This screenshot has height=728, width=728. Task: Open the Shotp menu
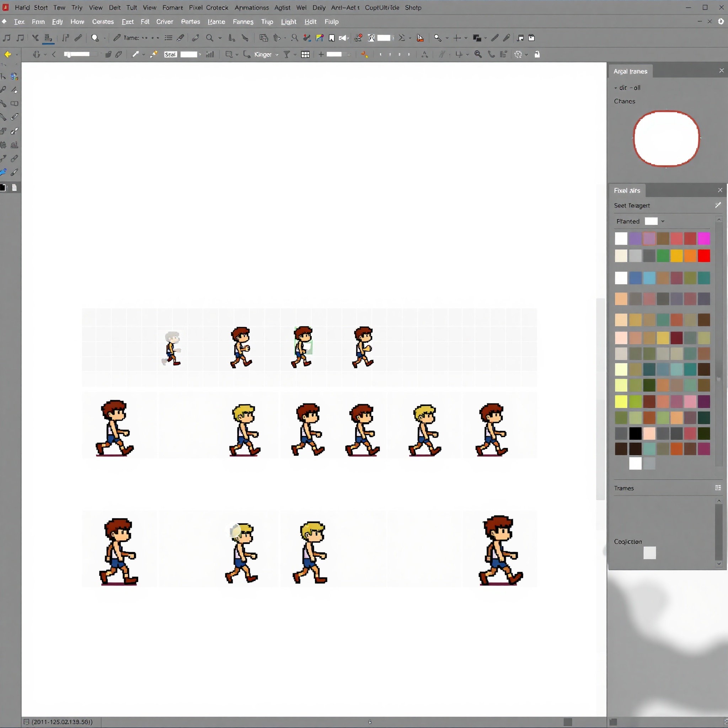(413, 7)
